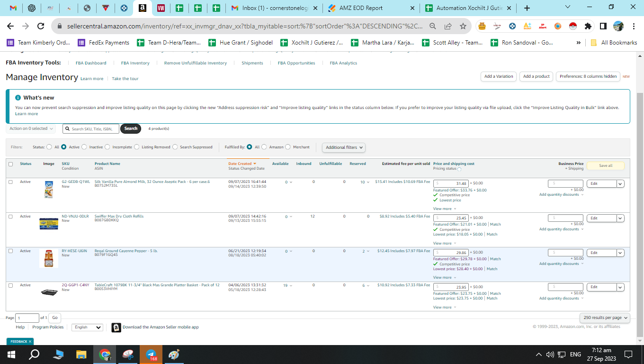Click the Save all button
Viewport: 644px width, 364px height.
pyautogui.click(x=606, y=166)
